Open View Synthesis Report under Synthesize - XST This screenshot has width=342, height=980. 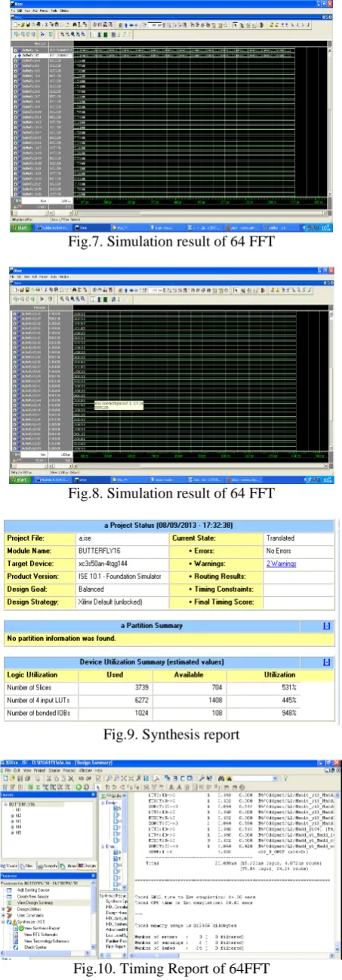click(42, 928)
